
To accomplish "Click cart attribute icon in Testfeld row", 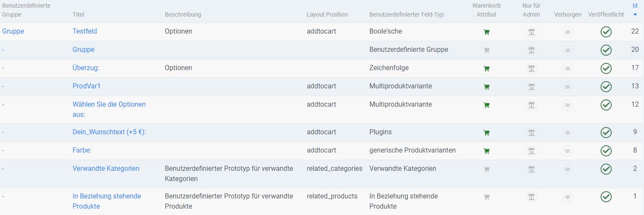I will click(487, 32).
